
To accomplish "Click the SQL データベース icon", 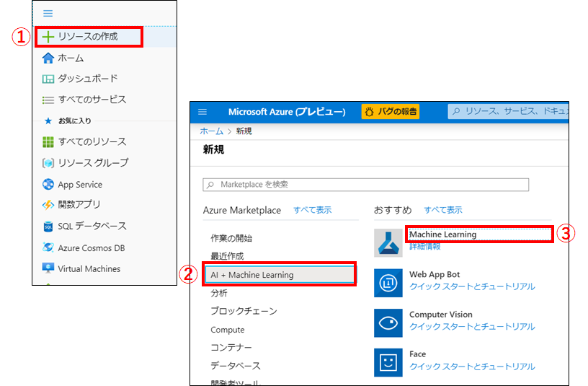I will click(48, 227).
